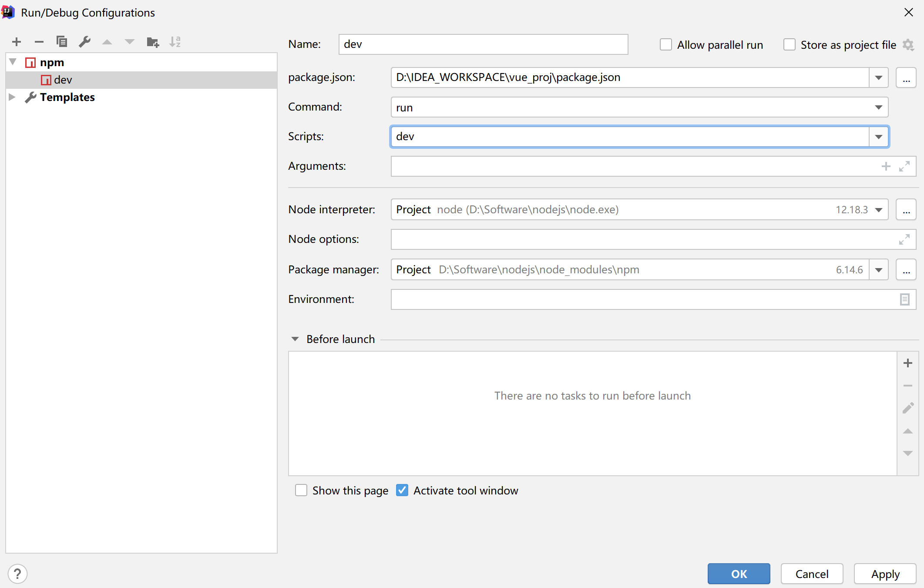This screenshot has width=924, height=588.
Task: Collapse the Before launch section
Action: [295, 339]
